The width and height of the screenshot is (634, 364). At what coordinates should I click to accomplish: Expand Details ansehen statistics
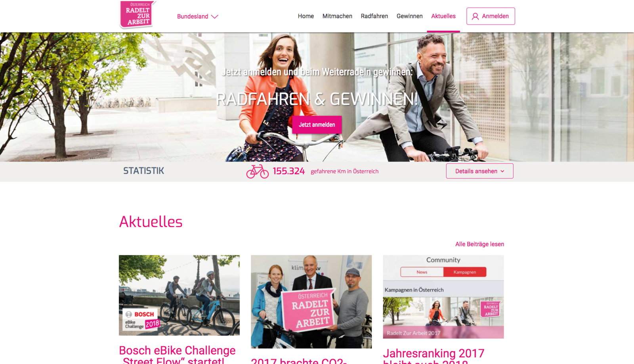click(x=479, y=171)
